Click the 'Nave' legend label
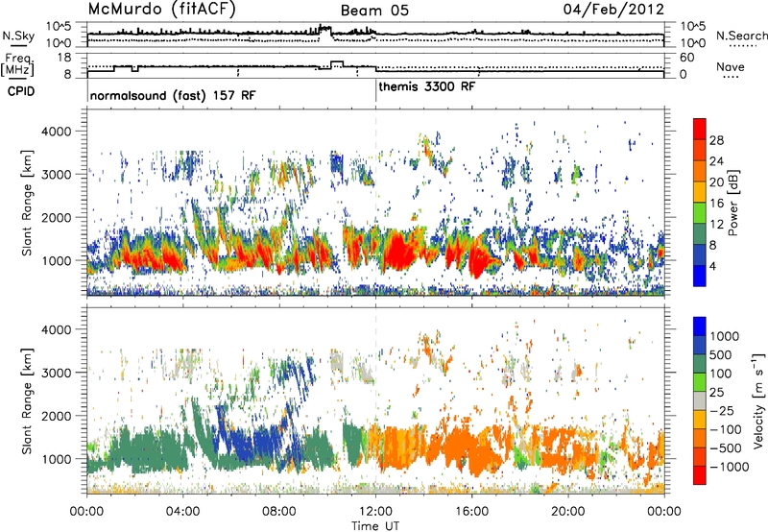The height and width of the screenshot is (532, 768). [x=731, y=67]
